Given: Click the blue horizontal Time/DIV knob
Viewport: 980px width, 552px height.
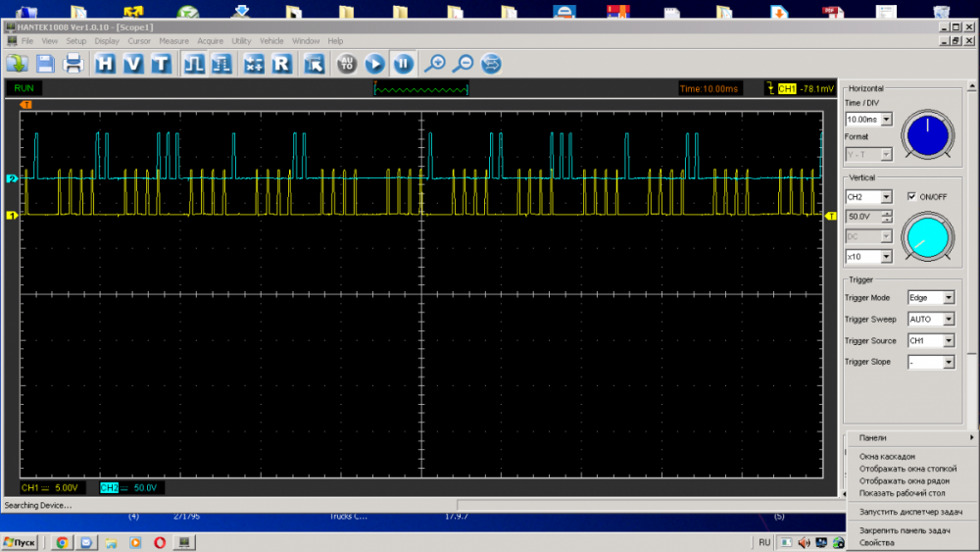Looking at the screenshot, I should pos(926,134).
